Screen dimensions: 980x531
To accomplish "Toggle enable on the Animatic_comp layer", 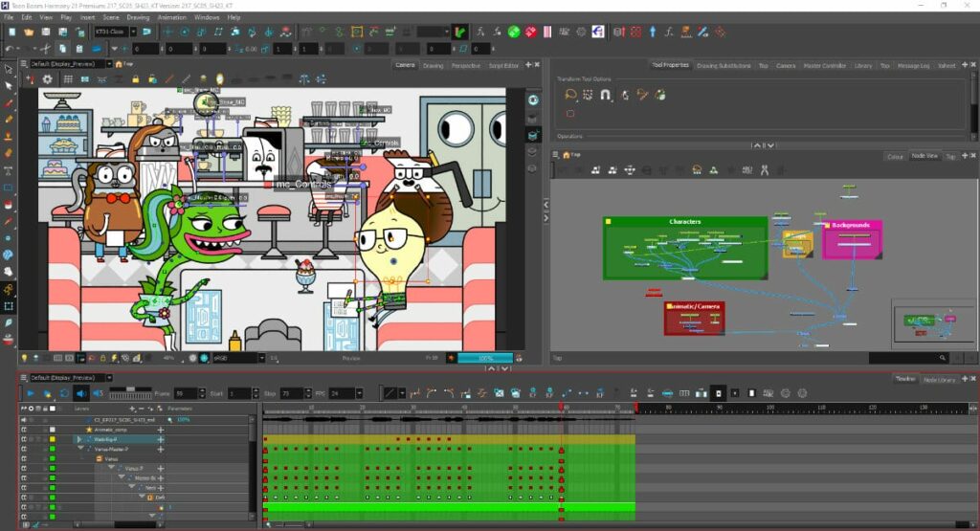I will pos(24,430).
